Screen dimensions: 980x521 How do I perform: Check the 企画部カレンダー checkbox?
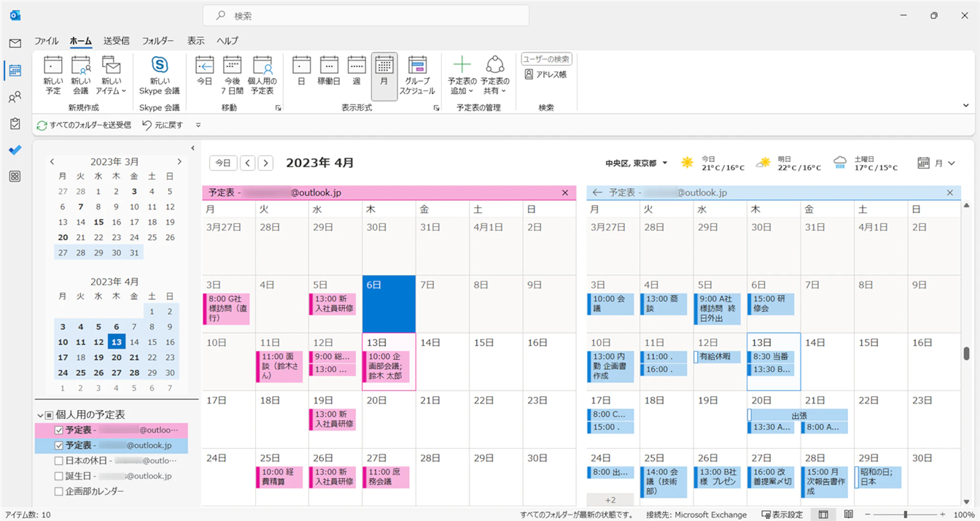click(x=59, y=491)
